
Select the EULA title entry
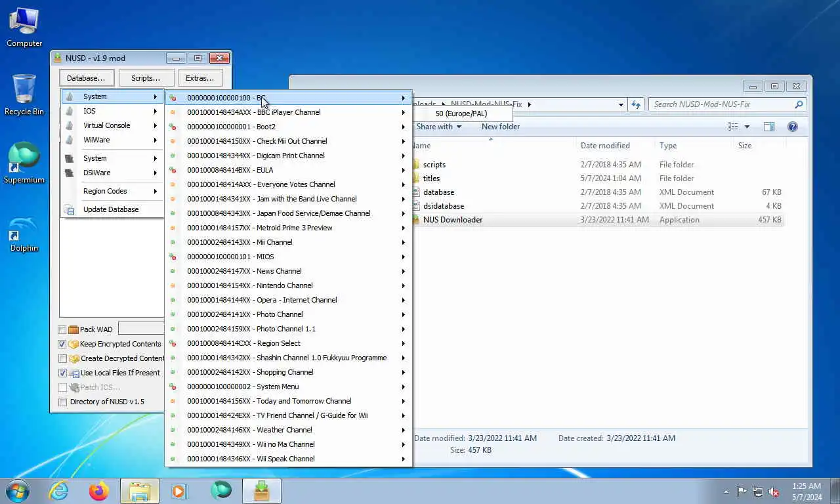[288, 170]
